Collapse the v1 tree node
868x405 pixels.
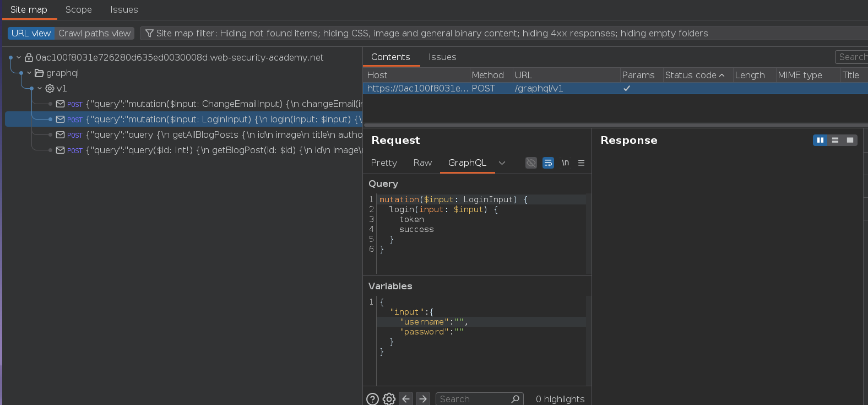pos(40,88)
